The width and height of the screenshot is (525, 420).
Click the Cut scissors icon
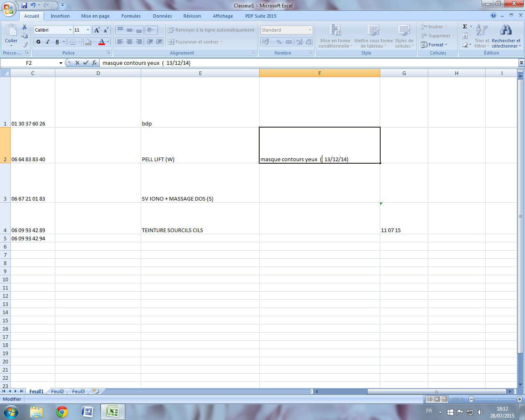tap(25, 27)
